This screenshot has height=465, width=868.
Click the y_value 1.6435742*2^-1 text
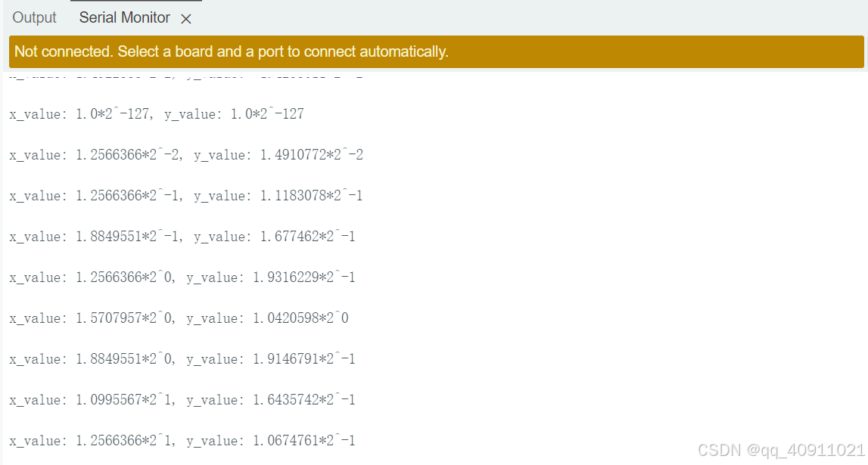pyautogui.click(x=303, y=399)
